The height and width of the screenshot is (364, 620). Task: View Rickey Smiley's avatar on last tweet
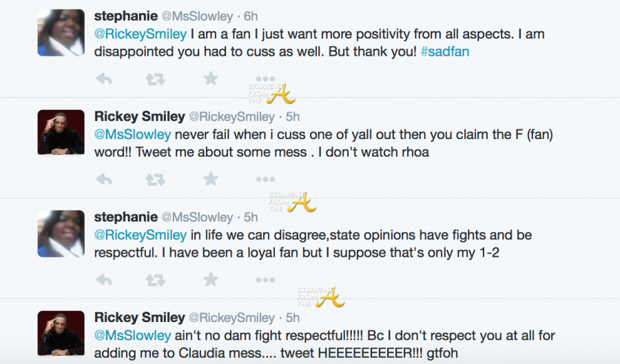click(x=61, y=332)
